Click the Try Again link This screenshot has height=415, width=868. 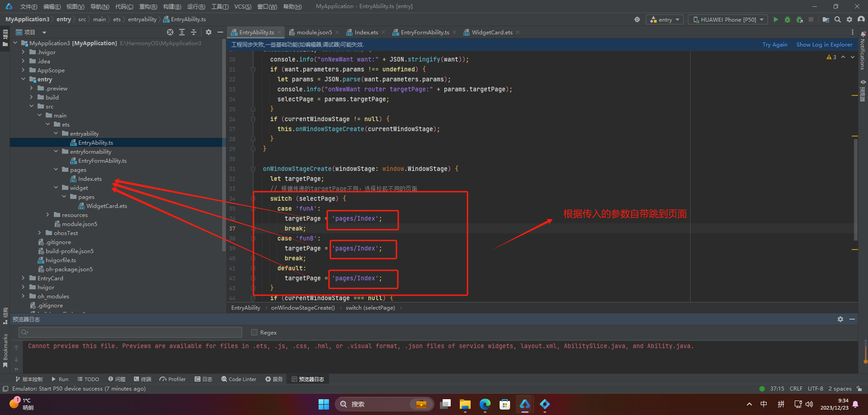(775, 44)
